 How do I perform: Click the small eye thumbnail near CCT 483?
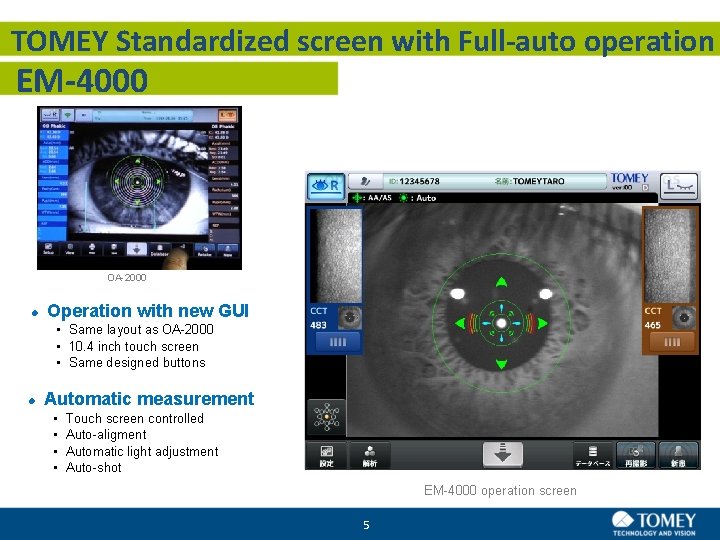point(350,318)
